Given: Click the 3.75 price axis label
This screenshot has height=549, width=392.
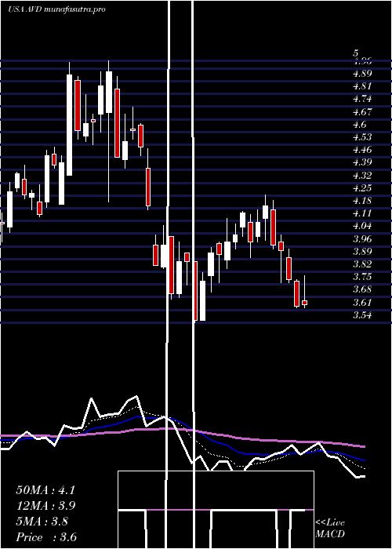Looking at the screenshot, I should 362,277.
